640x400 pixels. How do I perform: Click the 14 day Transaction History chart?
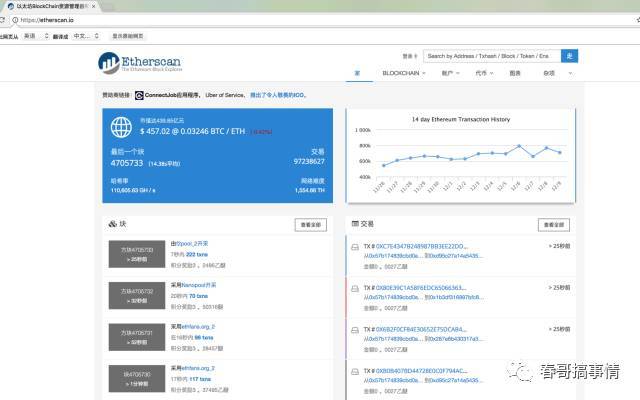click(461, 156)
